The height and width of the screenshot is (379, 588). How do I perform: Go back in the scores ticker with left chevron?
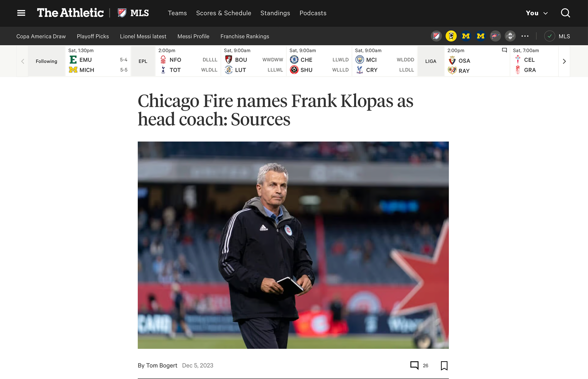point(23,61)
